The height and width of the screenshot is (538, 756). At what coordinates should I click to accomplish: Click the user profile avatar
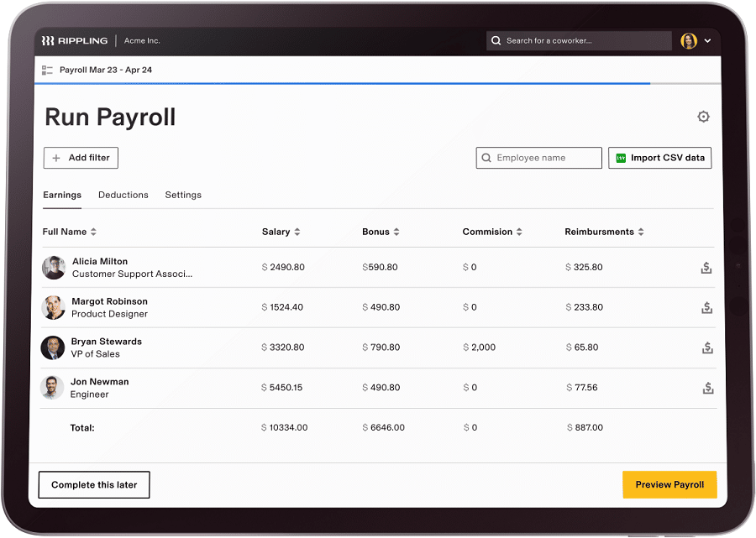coord(689,41)
